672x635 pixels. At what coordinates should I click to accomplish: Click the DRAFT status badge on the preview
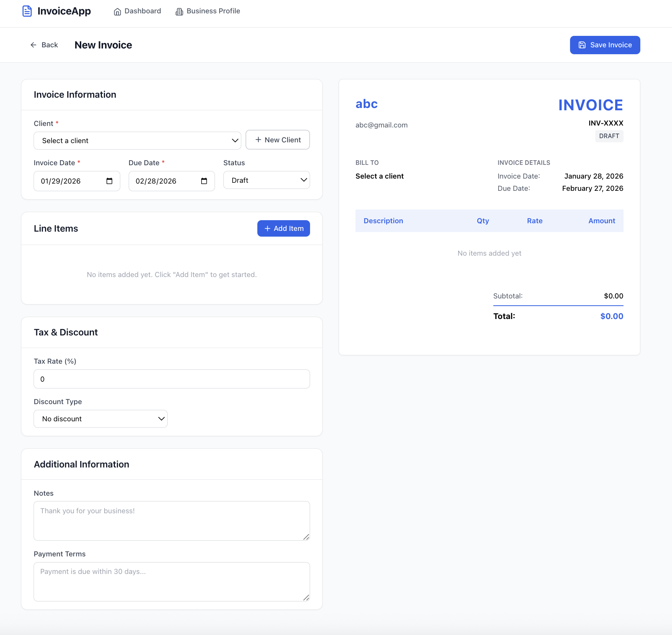pyautogui.click(x=609, y=136)
